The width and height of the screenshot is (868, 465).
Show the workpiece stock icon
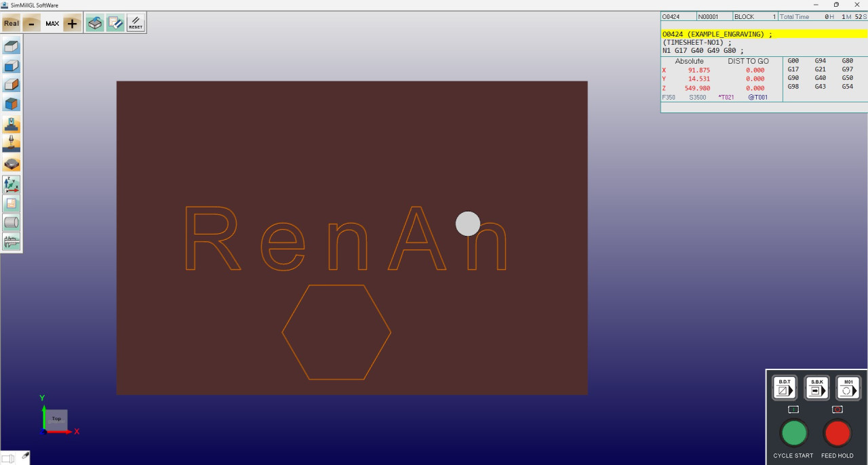[12, 163]
